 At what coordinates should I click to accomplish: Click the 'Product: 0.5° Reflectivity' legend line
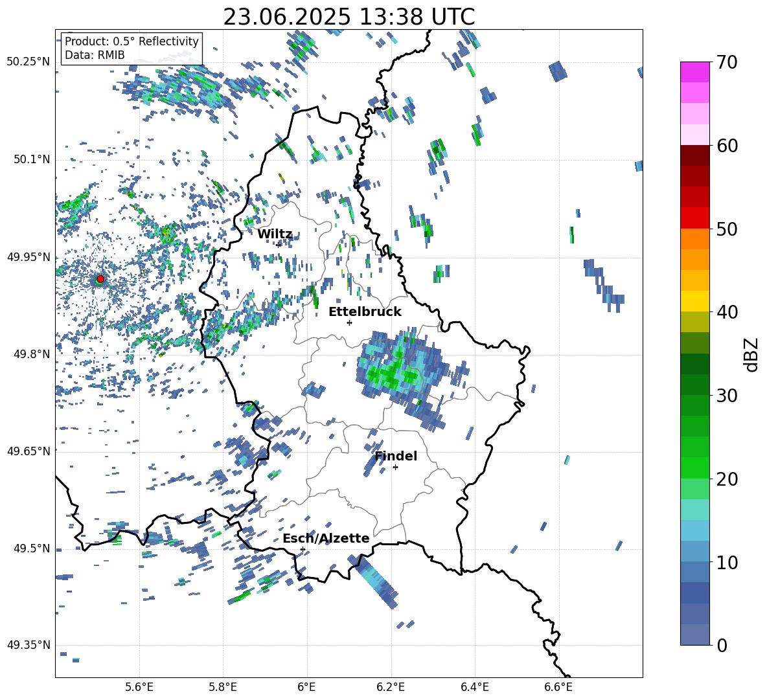(132, 41)
